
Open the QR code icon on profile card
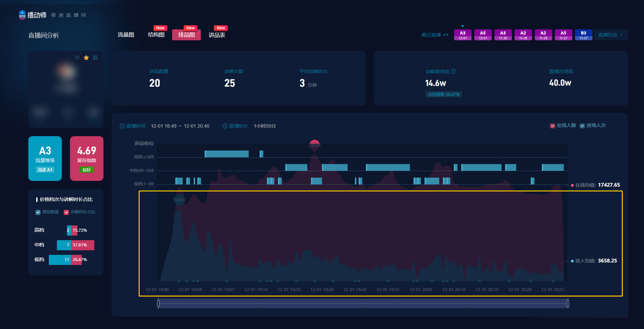pos(95,57)
